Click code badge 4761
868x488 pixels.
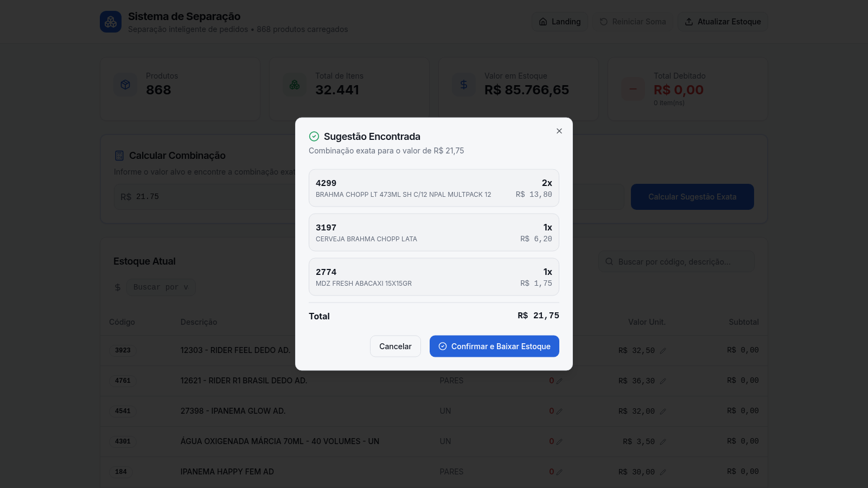[x=123, y=381]
